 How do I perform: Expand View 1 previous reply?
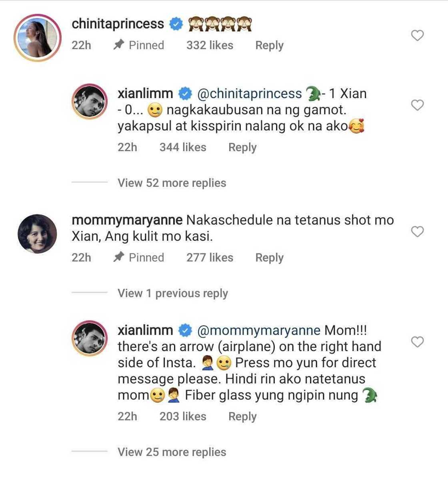pyautogui.click(x=172, y=293)
